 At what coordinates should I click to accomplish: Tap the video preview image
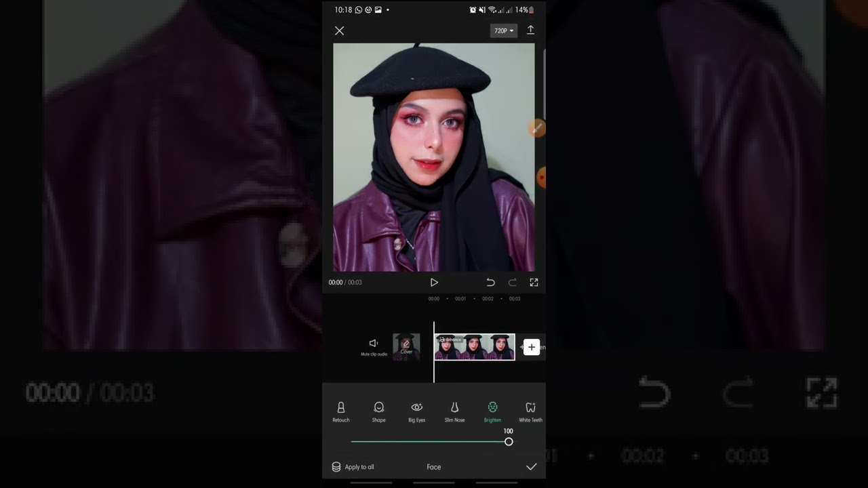pos(434,157)
